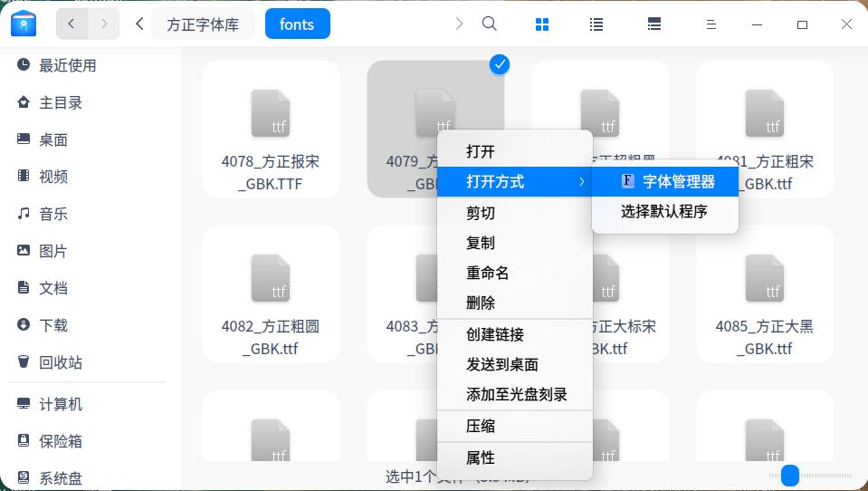Choose 删除 in the context menu
Image resolution: width=868 pixels, height=491 pixels.
(x=515, y=303)
